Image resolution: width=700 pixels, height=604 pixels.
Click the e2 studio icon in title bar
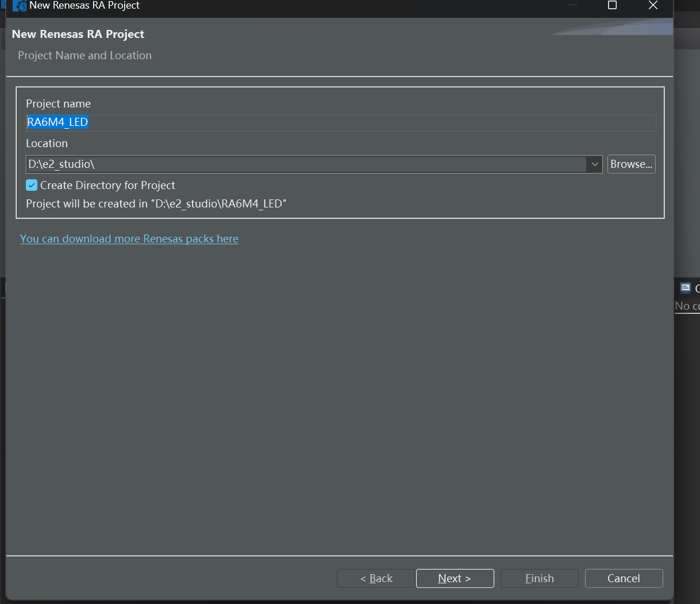tap(20, 6)
